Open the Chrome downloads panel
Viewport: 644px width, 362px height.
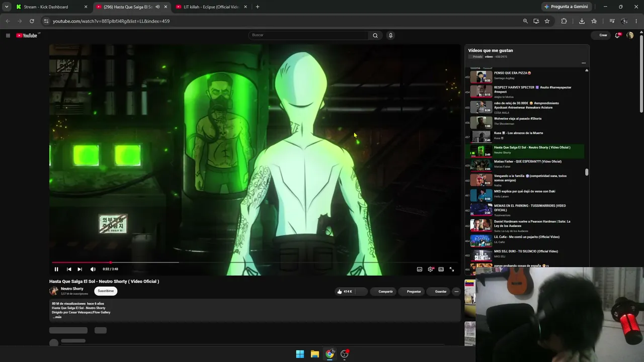pyautogui.click(x=582, y=21)
